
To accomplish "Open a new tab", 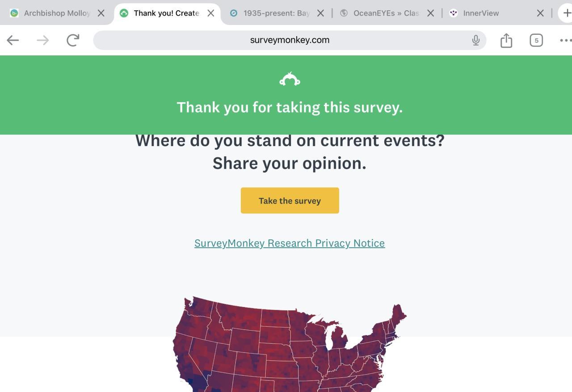I will click(566, 13).
